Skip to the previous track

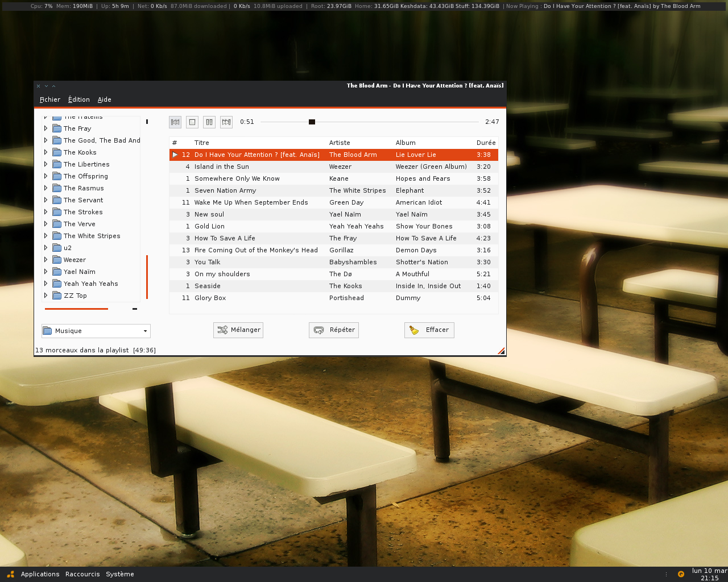[x=175, y=122]
